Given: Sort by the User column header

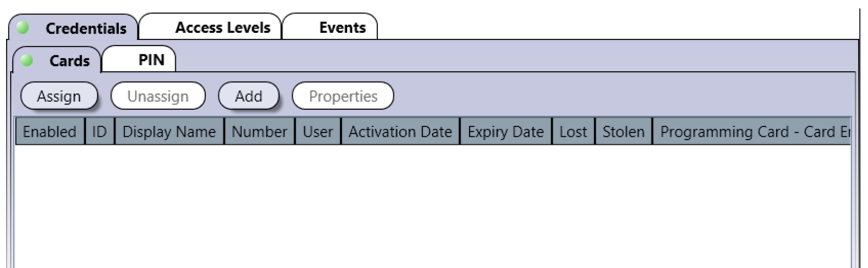Looking at the screenshot, I should (318, 132).
